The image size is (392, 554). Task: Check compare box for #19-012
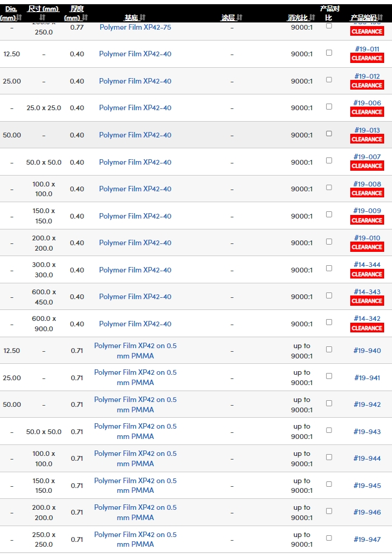tap(329, 80)
